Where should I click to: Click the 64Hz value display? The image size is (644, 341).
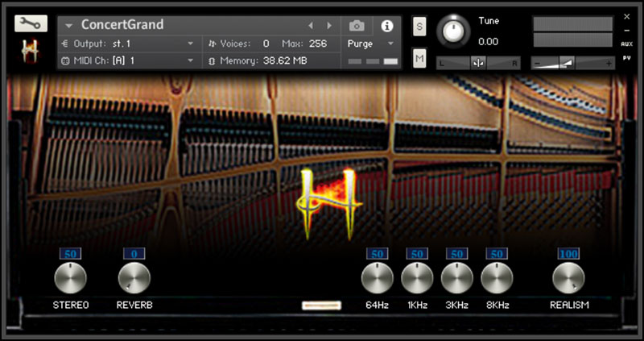coord(378,254)
